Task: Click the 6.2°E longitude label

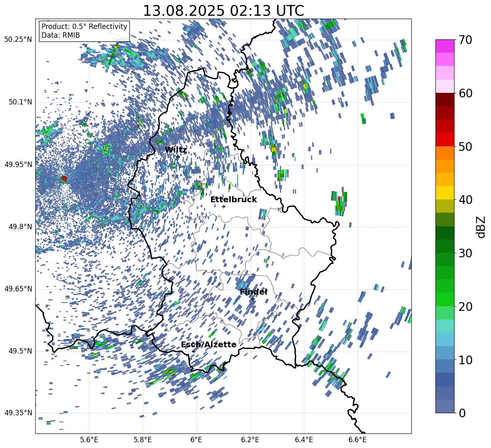Action: pyautogui.click(x=250, y=440)
